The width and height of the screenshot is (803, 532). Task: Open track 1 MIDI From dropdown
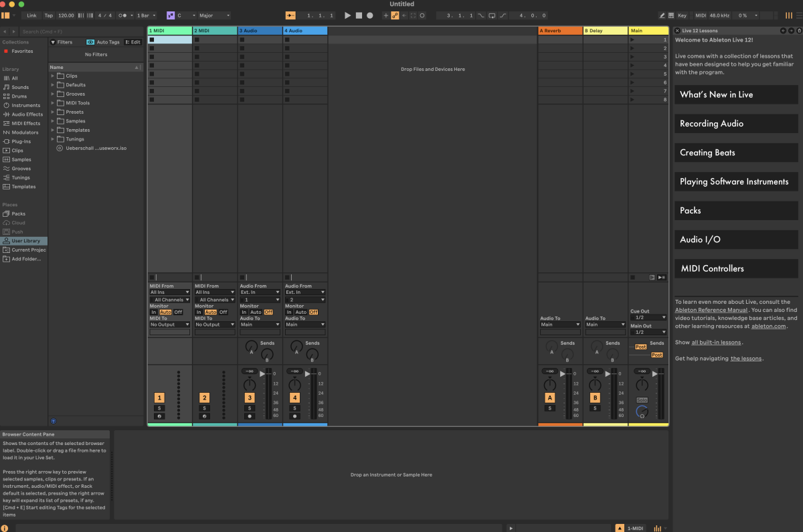(x=170, y=292)
